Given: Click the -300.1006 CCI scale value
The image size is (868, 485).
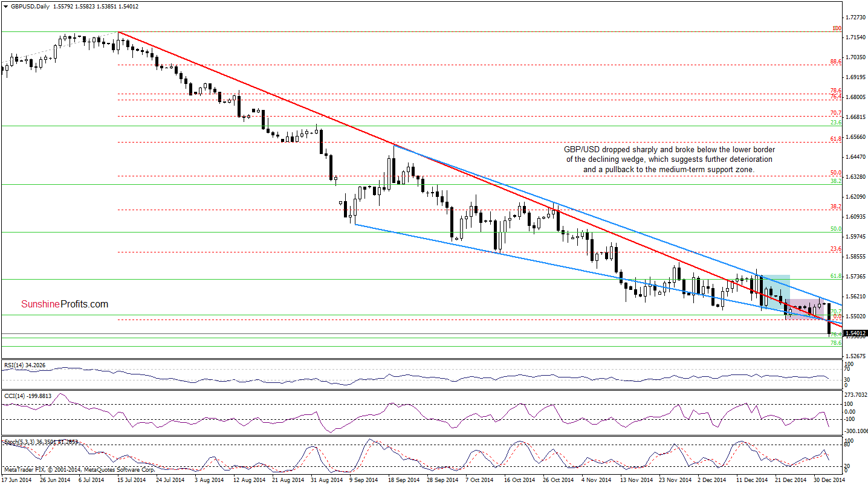Looking at the screenshot, I should pos(855,431).
